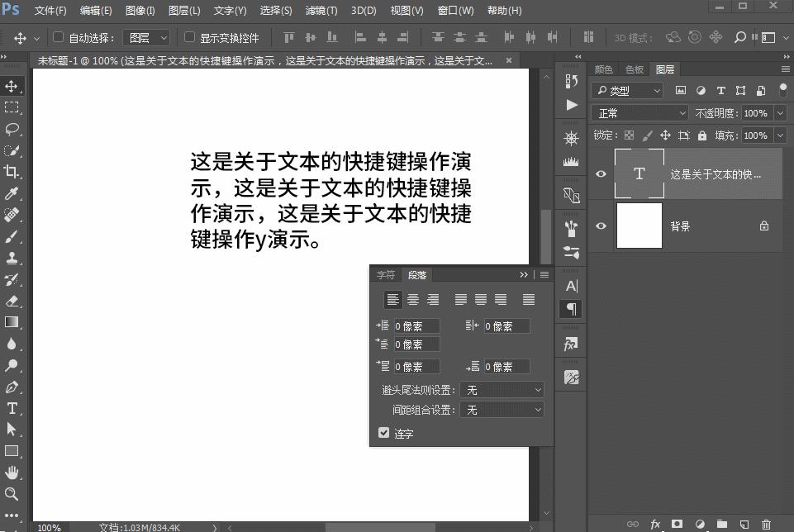794x532 pixels.
Task: Click the Character panel icon in sidebar
Action: pyautogui.click(x=571, y=285)
